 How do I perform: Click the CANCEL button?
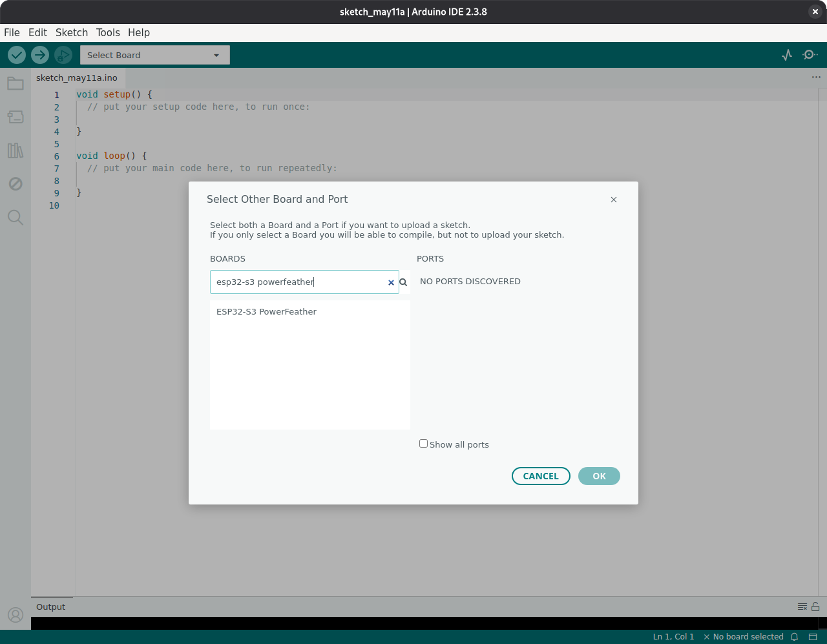[x=541, y=476]
